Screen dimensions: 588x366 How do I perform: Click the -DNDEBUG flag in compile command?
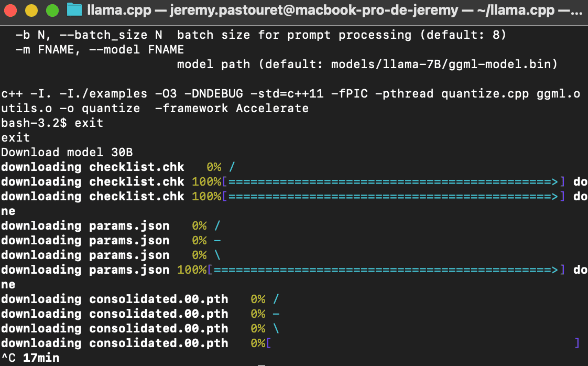coord(214,94)
